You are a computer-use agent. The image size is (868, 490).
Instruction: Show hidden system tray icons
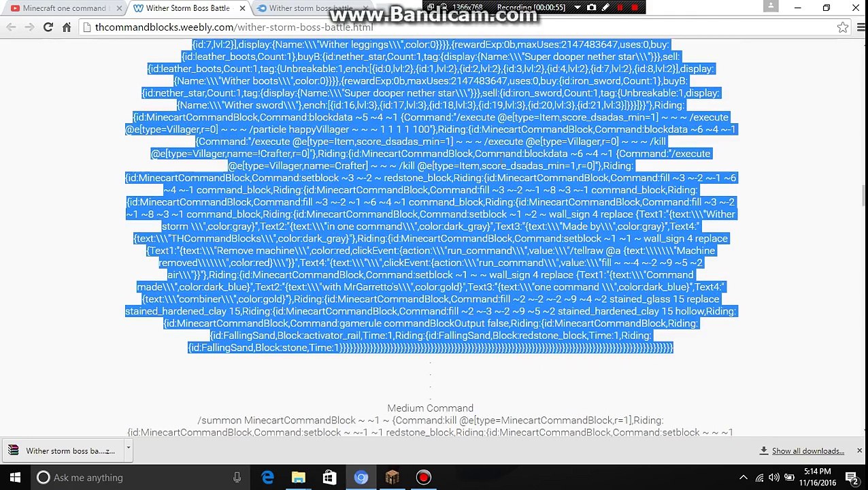[744, 478]
